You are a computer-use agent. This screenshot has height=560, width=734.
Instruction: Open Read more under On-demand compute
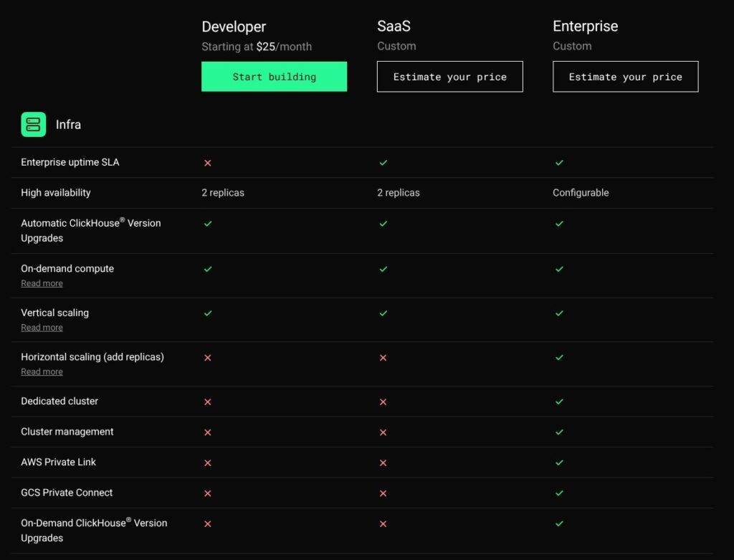point(42,283)
